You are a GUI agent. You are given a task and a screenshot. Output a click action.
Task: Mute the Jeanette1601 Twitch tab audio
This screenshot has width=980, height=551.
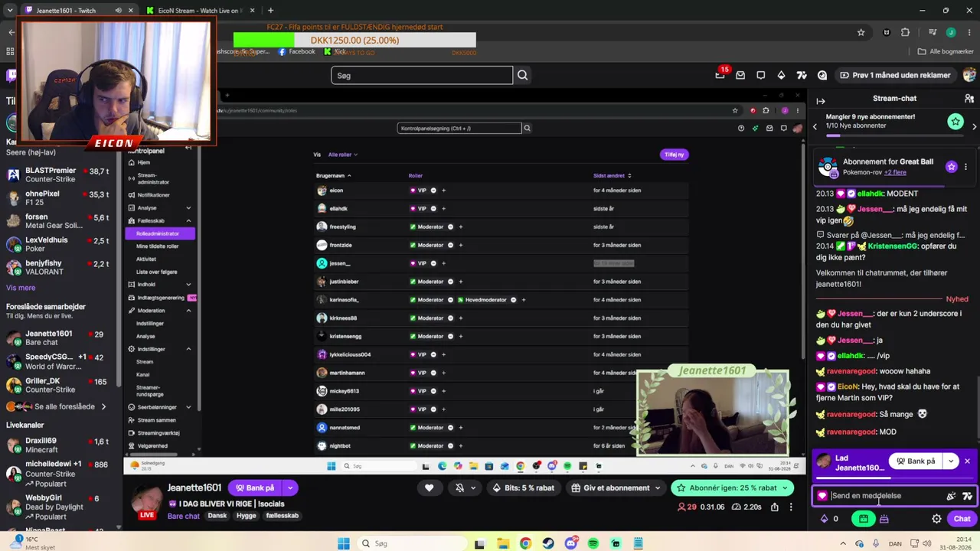pos(118,11)
